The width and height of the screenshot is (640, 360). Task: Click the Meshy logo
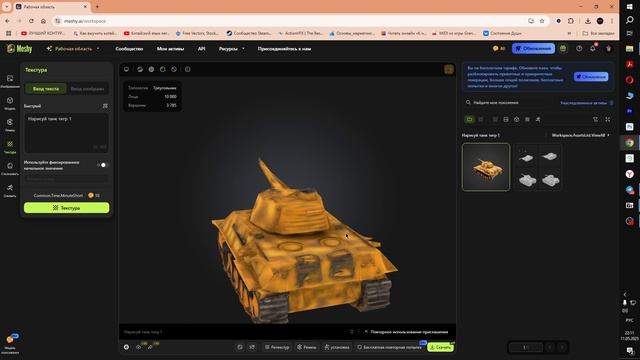click(20, 49)
